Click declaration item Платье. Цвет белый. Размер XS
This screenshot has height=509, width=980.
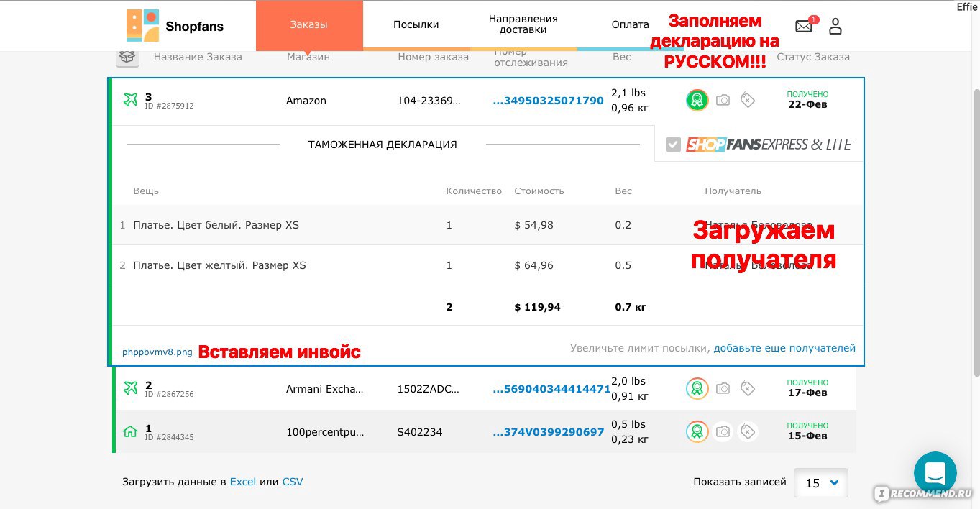[x=216, y=225]
